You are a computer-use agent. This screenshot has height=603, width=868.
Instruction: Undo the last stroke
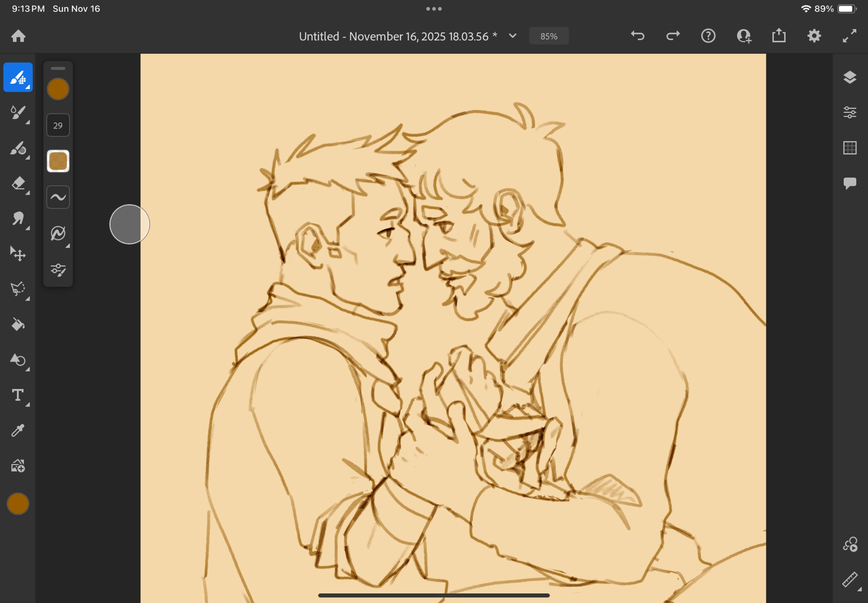click(638, 36)
